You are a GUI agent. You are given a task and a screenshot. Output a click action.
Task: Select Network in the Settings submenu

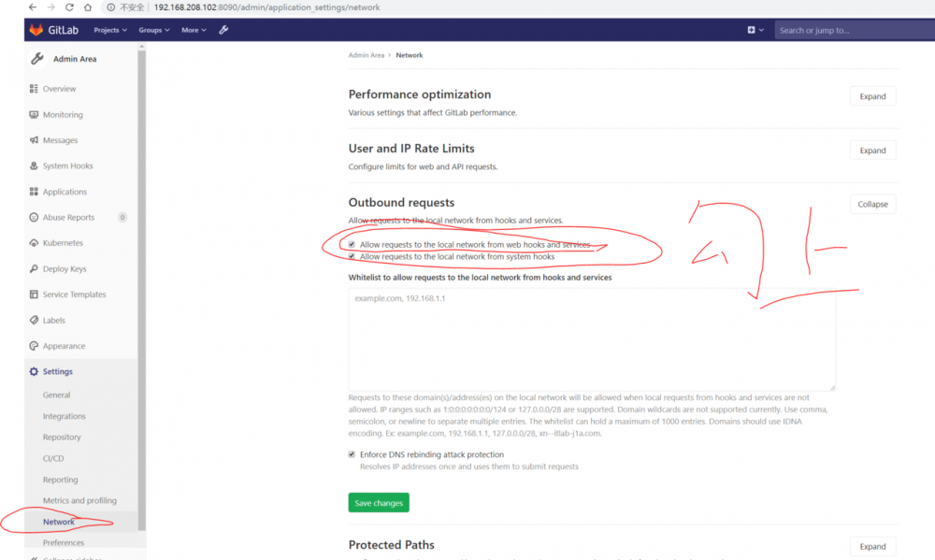pos(58,522)
